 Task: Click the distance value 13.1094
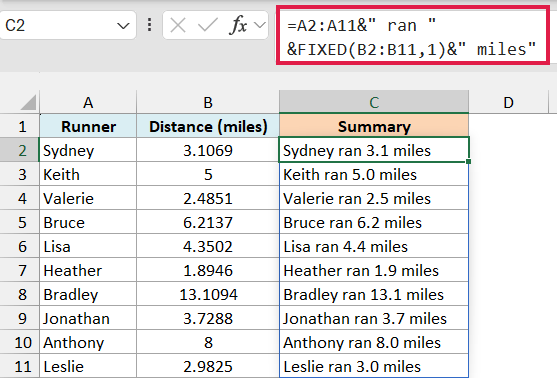(208, 294)
